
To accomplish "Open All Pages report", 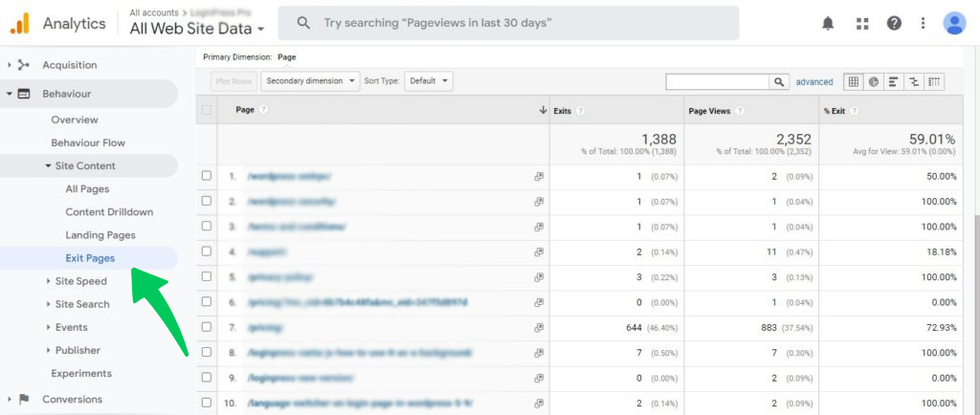I will click(x=87, y=189).
